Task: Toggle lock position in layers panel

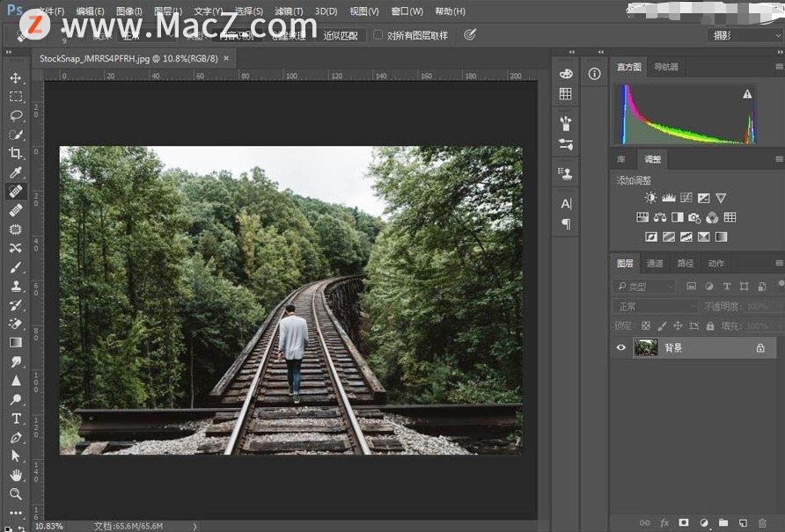Action: point(678,326)
